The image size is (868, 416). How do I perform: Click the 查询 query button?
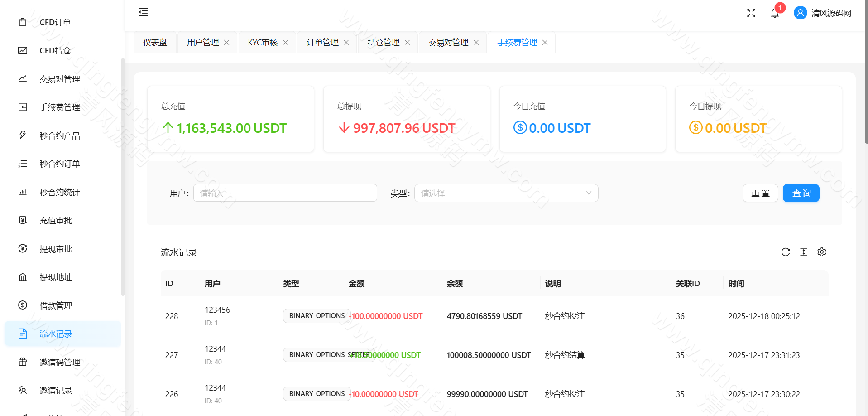[801, 193]
